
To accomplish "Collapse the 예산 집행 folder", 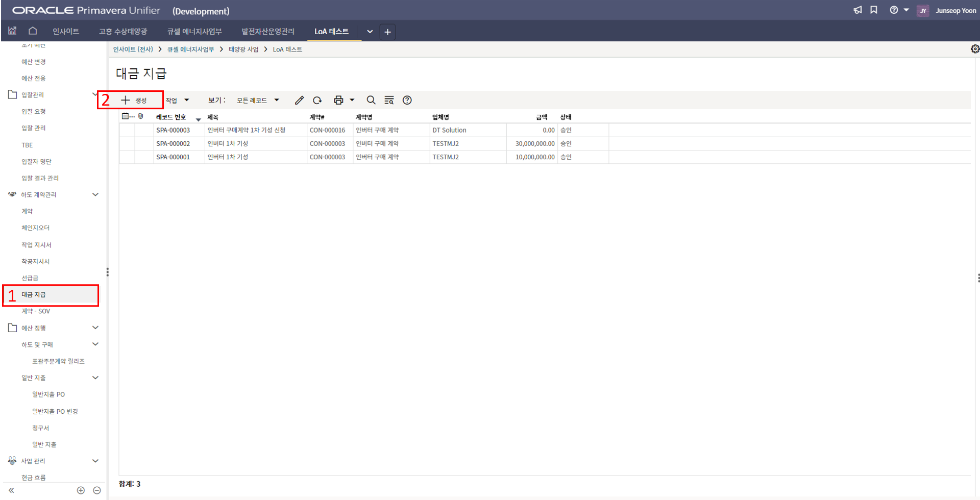I will 95,328.
